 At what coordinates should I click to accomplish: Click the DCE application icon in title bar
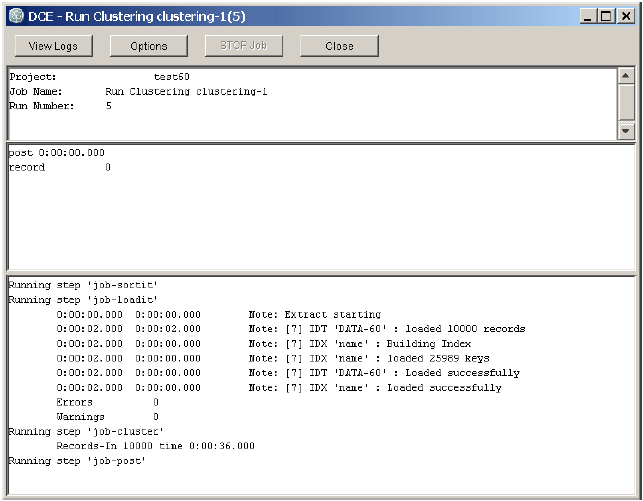(x=15, y=15)
